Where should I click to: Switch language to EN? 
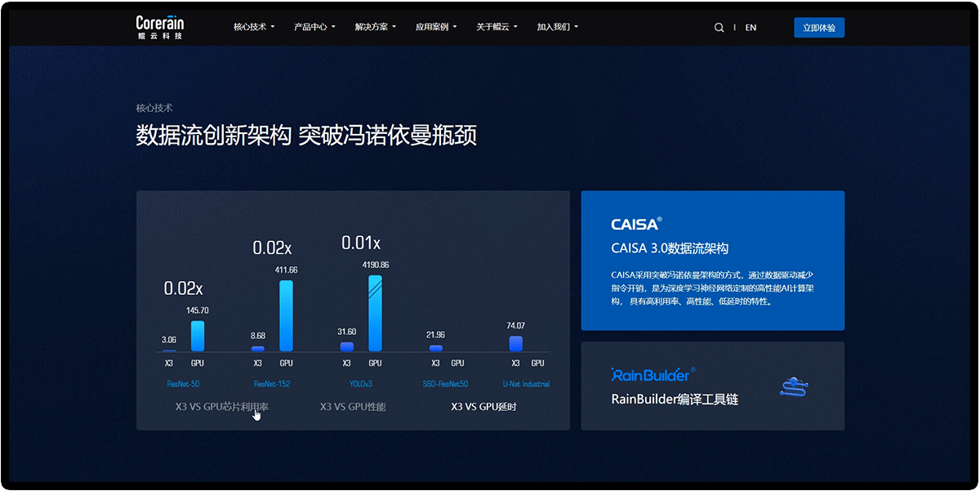(x=751, y=28)
